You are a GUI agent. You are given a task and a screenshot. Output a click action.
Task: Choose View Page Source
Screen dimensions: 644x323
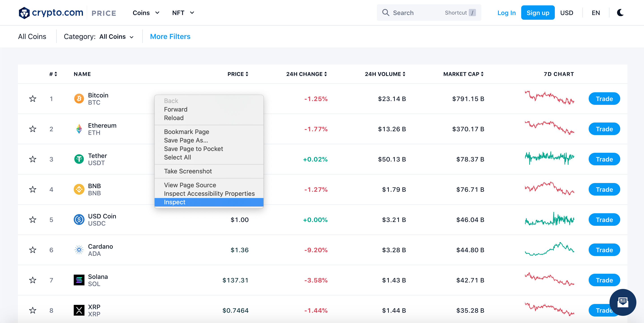click(x=209, y=185)
